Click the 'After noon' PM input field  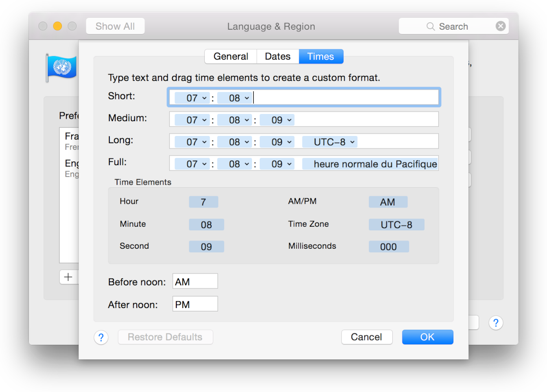pyautogui.click(x=195, y=303)
